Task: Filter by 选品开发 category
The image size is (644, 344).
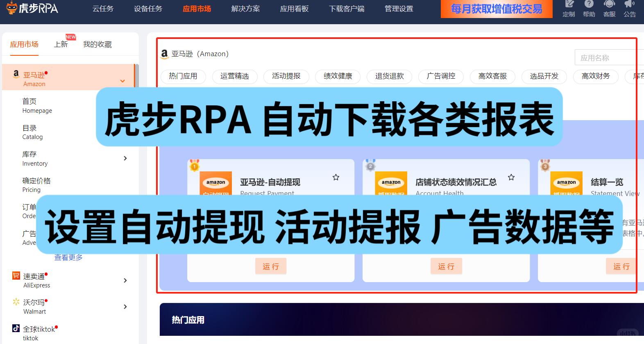Action: 544,76
